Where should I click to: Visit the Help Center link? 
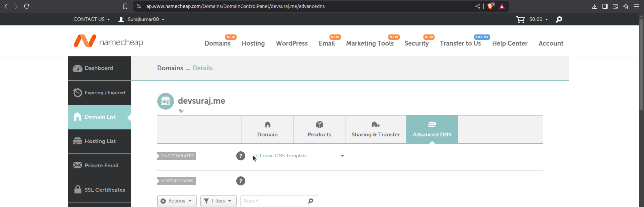510,43
